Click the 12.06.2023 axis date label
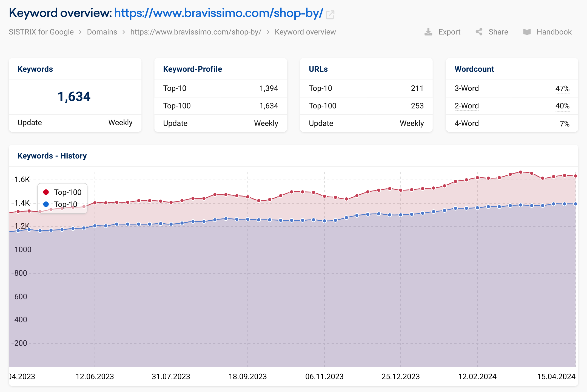The height and width of the screenshot is (392, 587). point(95,377)
